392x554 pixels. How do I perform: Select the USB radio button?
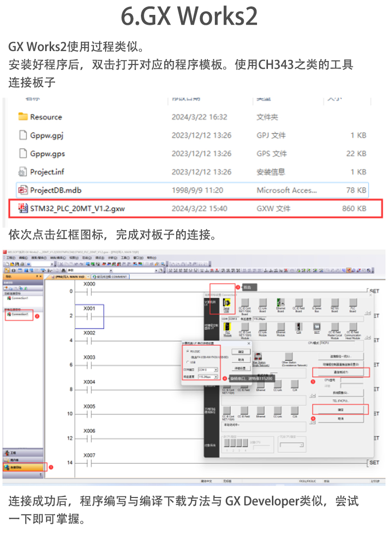point(187,362)
